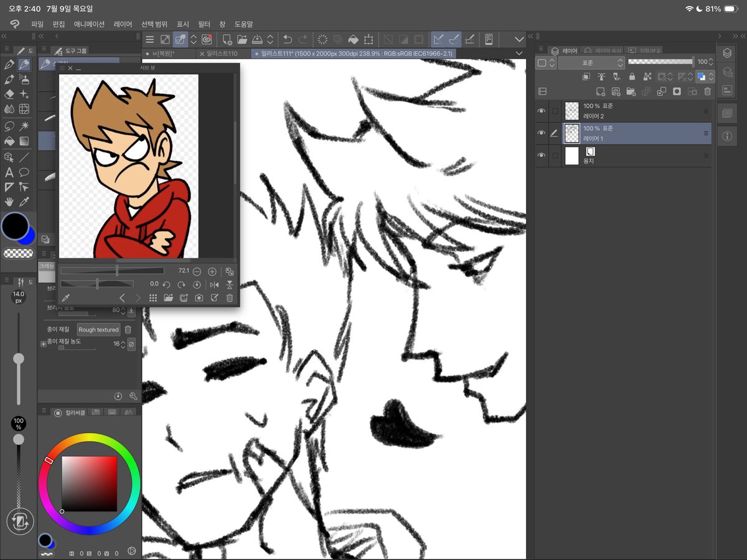The height and width of the screenshot is (560, 747).
Task: Click the blue sub color swatch
Action: (x=29, y=236)
